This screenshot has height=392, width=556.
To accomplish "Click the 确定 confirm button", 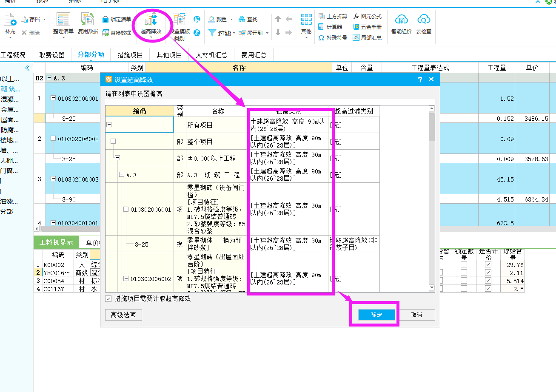I will point(376,315).
